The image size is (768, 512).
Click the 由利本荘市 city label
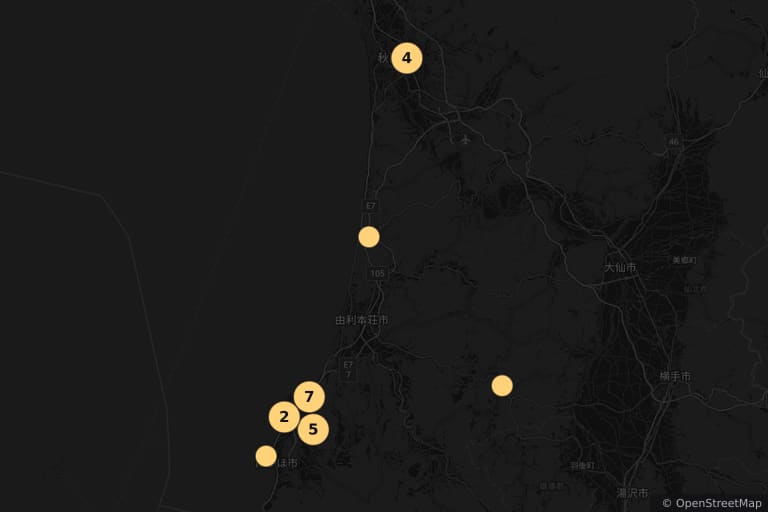(362, 320)
